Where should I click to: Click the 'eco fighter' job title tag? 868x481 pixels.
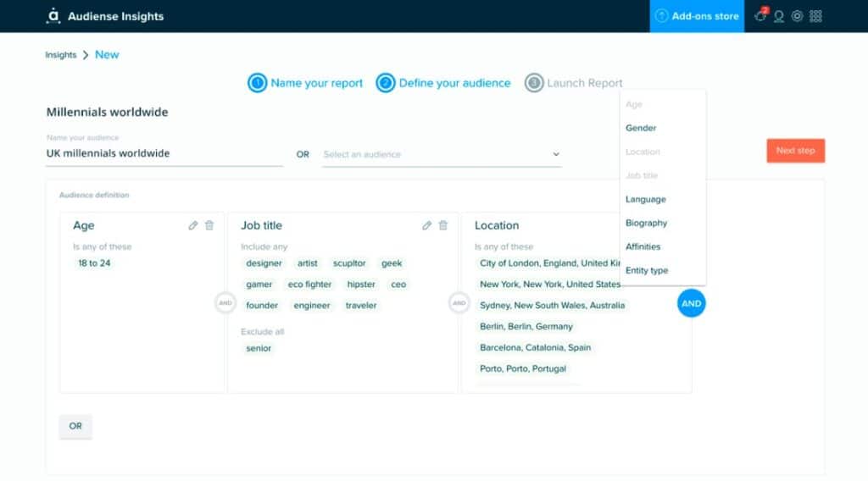pos(309,285)
